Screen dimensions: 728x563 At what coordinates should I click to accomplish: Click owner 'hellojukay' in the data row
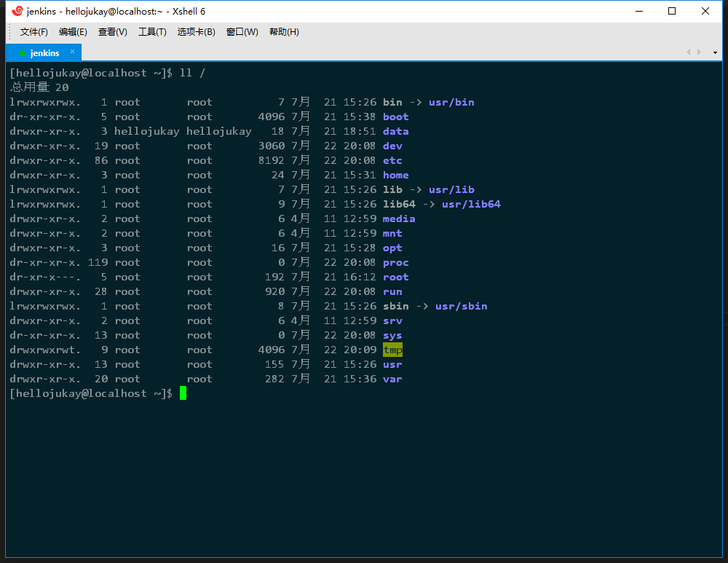147,131
